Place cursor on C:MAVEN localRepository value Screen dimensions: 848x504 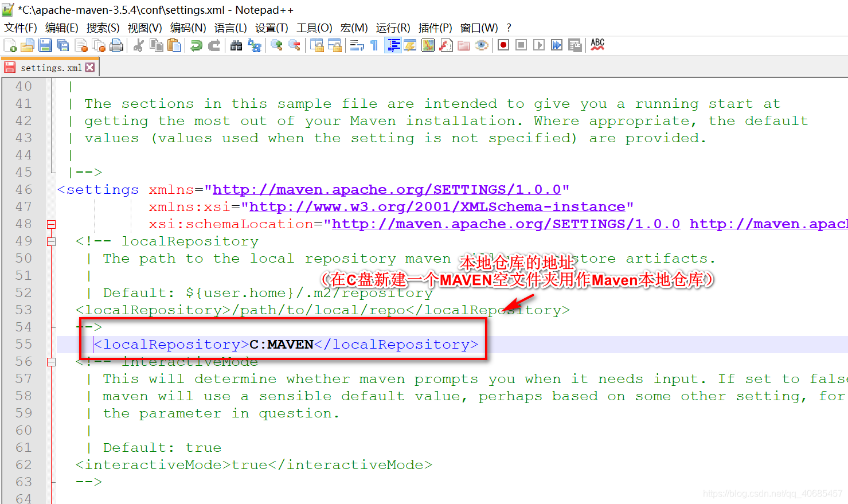[282, 344]
